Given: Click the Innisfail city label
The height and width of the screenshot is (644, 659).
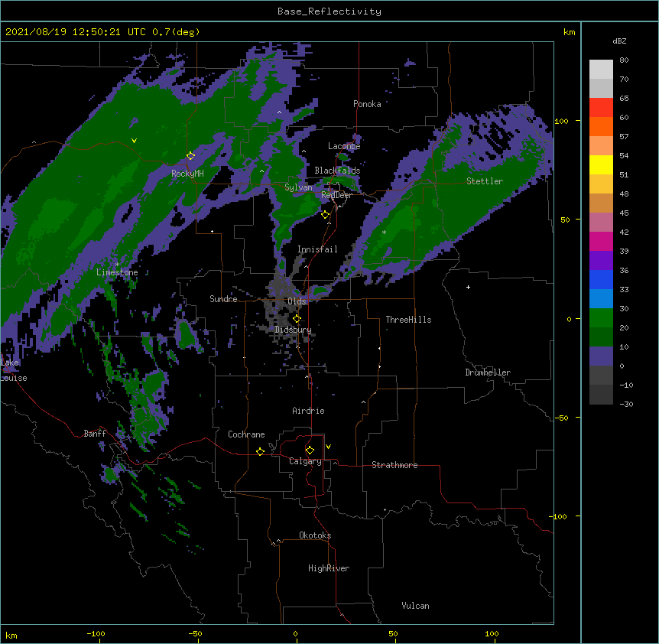Looking at the screenshot, I should click(317, 249).
